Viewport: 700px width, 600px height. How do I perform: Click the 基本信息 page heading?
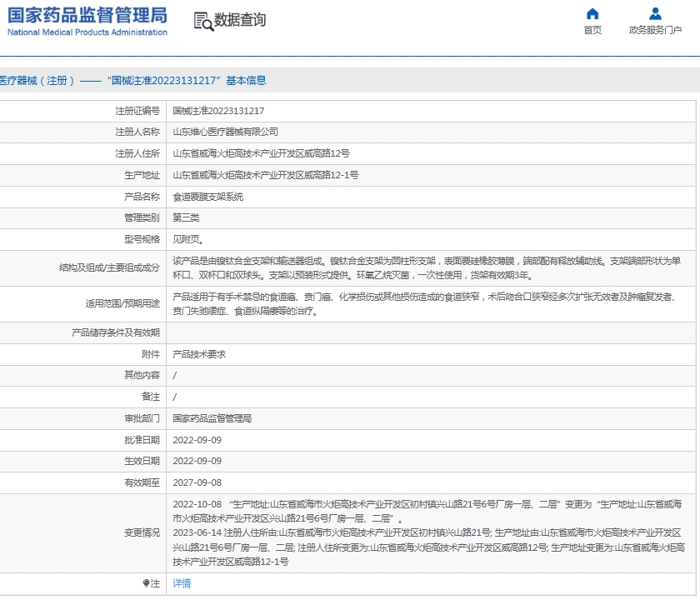[246, 81]
